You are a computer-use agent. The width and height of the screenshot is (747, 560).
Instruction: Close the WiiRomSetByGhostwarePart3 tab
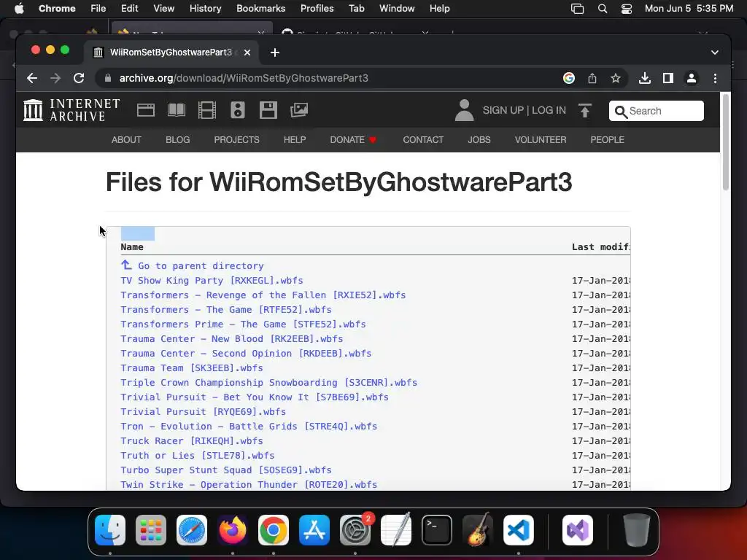coord(247,52)
